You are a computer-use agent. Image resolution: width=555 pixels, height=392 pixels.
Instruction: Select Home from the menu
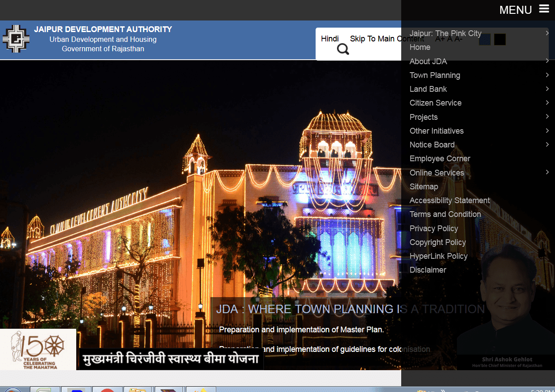click(419, 47)
